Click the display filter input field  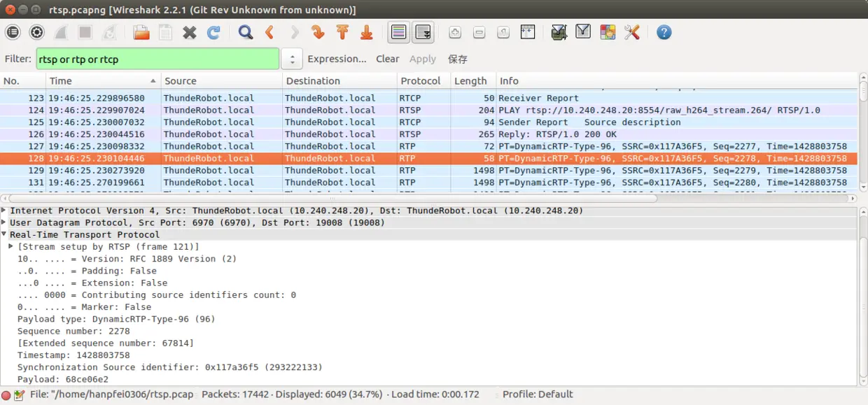coord(157,59)
